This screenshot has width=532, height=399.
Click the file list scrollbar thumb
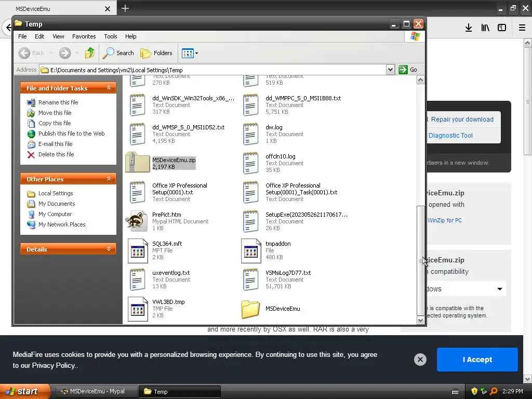(x=420, y=260)
